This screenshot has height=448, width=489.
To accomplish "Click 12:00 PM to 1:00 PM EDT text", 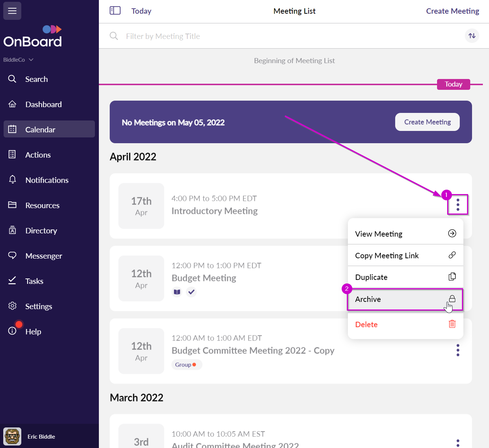I will (x=217, y=265).
